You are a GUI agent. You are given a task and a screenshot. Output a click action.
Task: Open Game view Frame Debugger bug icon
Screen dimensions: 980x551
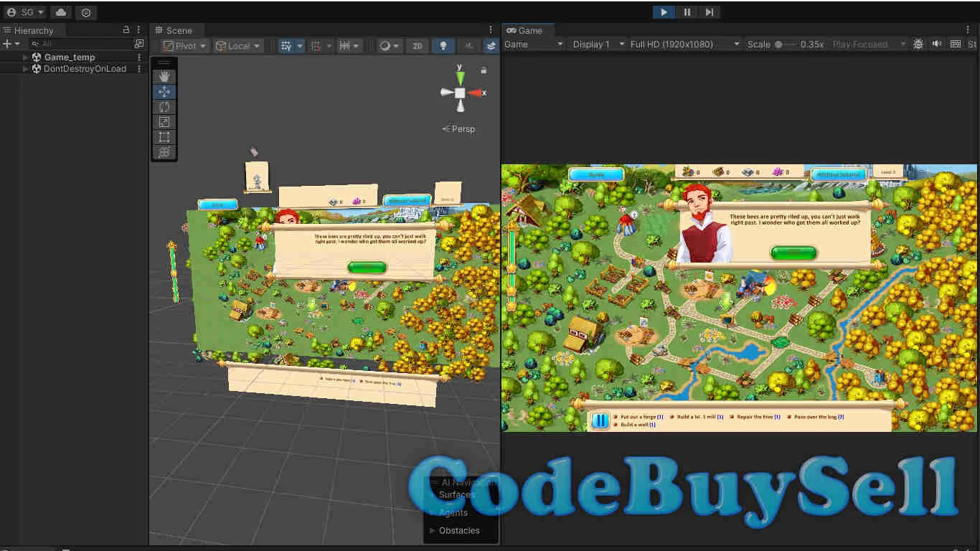point(918,44)
